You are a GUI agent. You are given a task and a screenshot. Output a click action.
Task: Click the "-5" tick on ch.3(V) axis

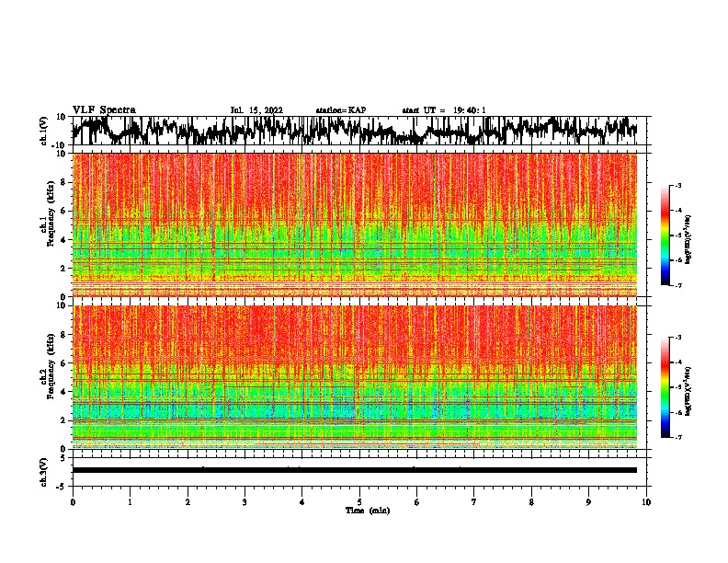(63, 487)
